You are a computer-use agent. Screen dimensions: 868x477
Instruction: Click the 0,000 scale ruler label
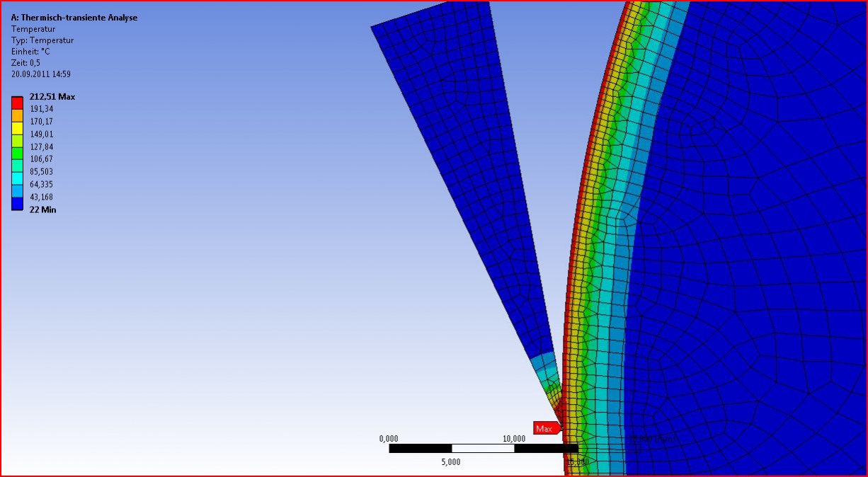(389, 439)
